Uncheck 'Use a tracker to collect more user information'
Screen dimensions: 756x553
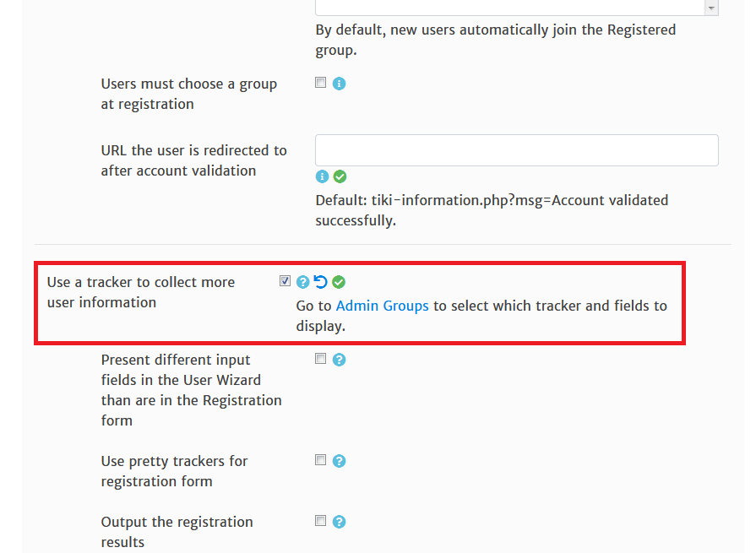(x=285, y=281)
